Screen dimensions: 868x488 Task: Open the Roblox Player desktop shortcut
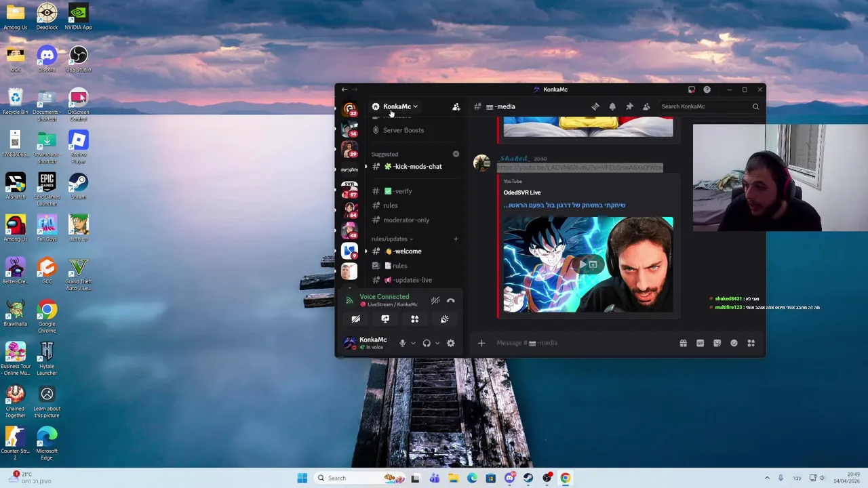point(78,147)
